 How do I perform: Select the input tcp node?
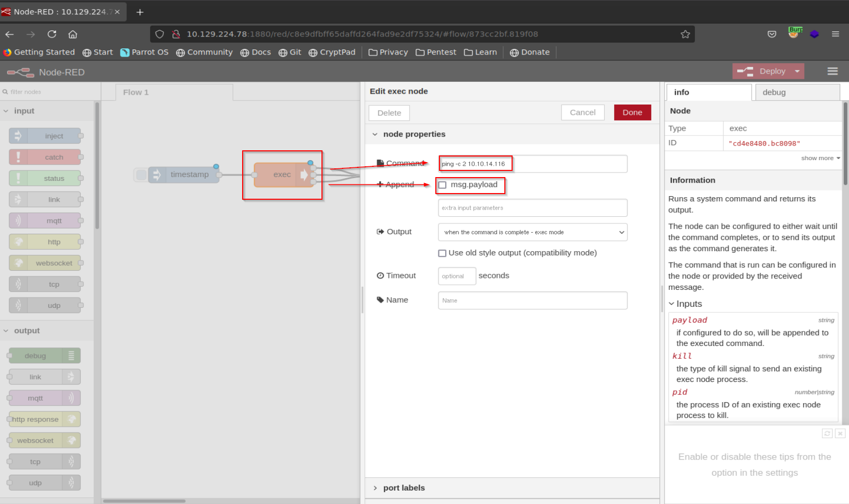tap(45, 284)
